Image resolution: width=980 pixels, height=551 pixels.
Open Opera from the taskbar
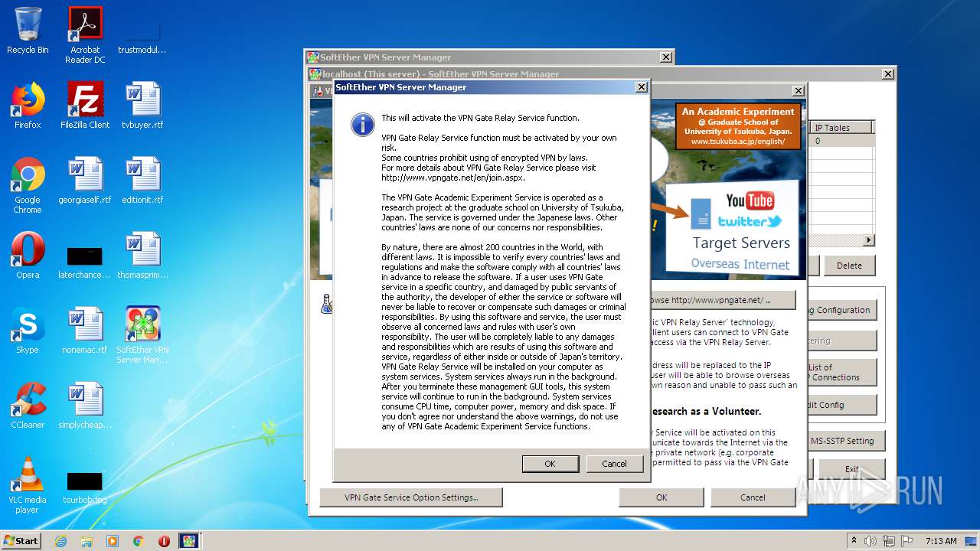click(164, 541)
